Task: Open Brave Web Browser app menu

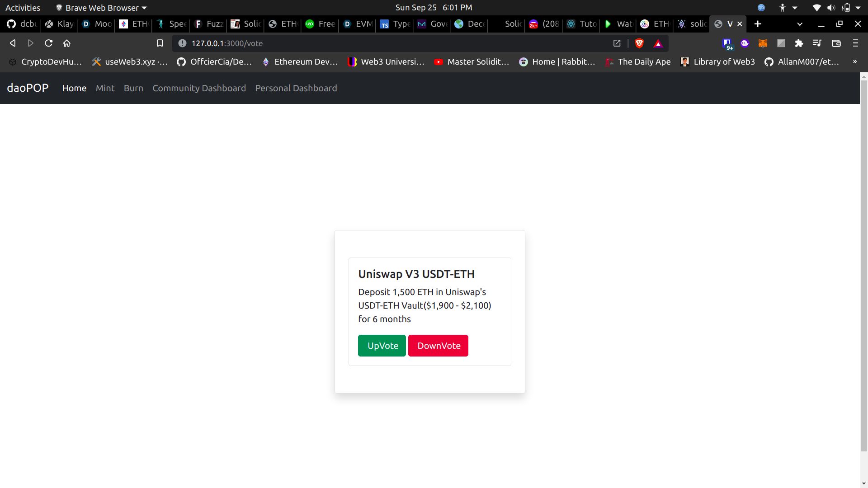Action: point(101,8)
